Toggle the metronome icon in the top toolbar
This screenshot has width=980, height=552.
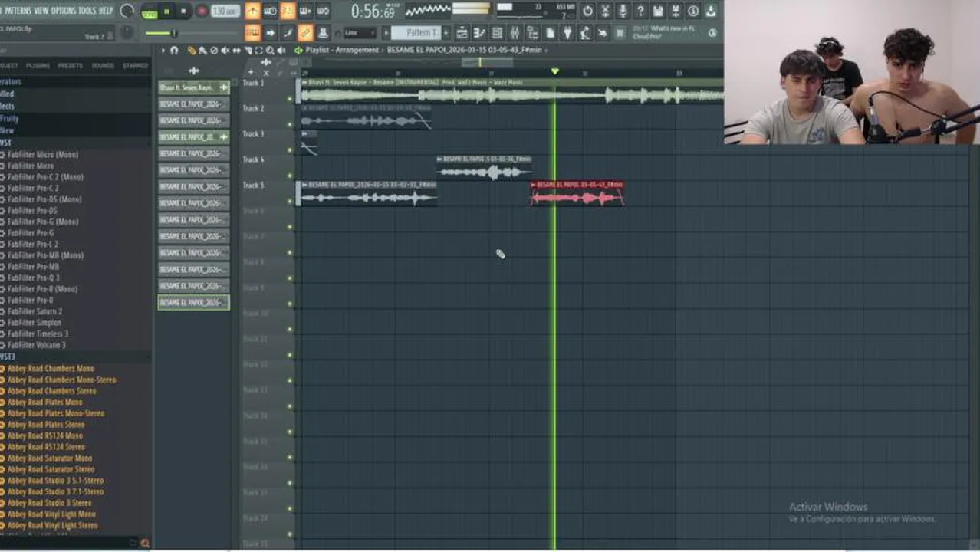[x=253, y=11]
